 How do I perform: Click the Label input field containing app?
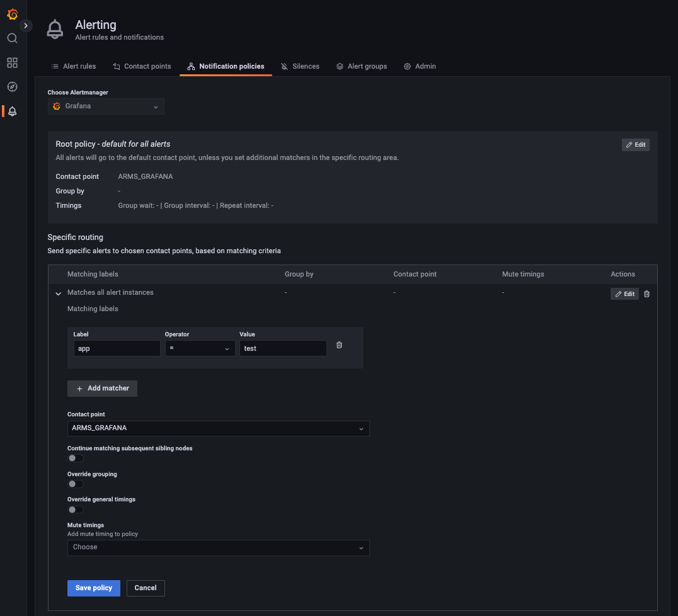[x=117, y=348]
